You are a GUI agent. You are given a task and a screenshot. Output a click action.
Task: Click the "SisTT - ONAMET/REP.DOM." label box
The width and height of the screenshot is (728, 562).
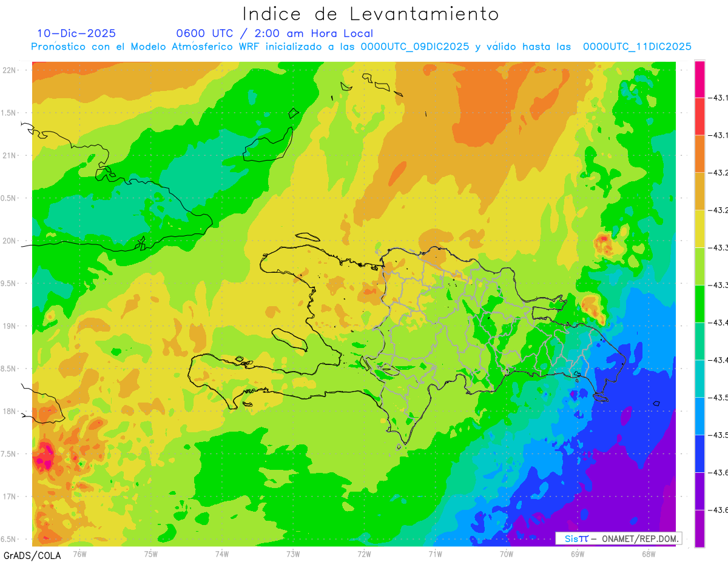(x=618, y=538)
